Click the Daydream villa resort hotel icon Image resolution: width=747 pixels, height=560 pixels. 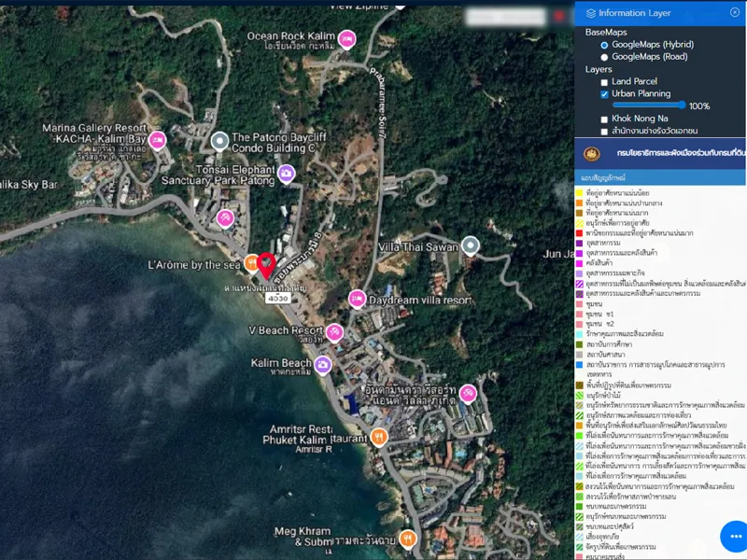[x=357, y=299]
